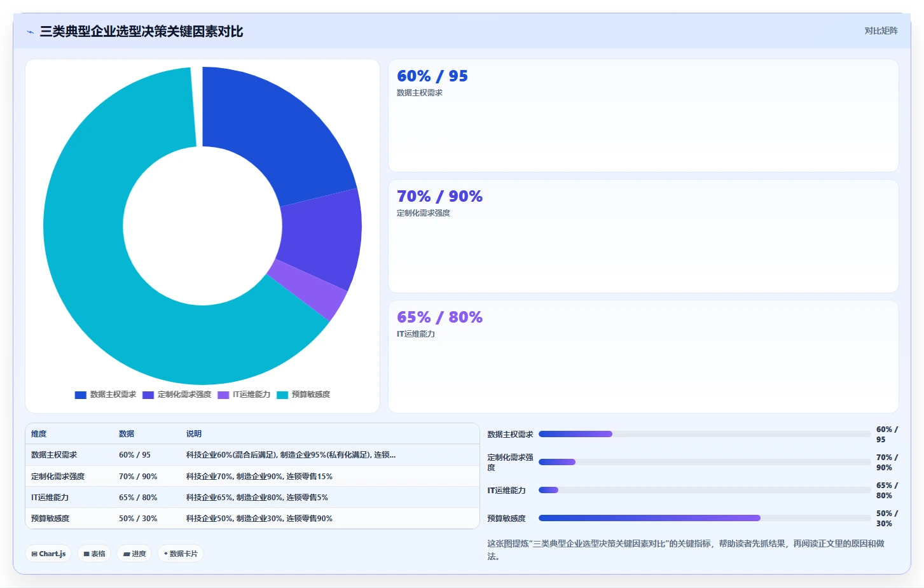Toggle 定制化需求强度 legend label under the chart

pyautogui.click(x=184, y=395)
